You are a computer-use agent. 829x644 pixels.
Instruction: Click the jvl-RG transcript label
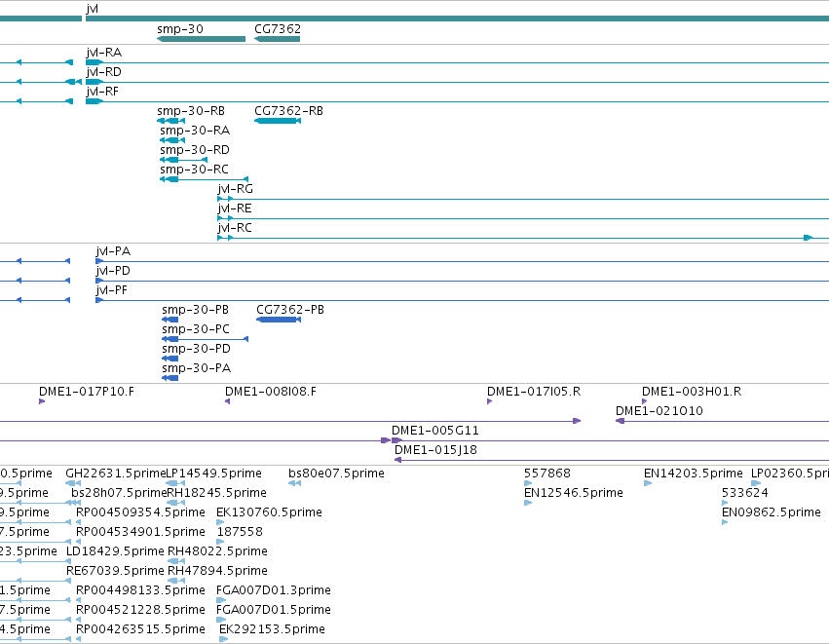pos(236,189)
